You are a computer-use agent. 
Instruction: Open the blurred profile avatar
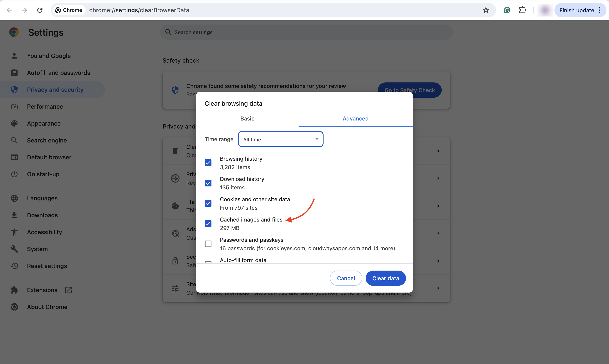pos(545,10)
